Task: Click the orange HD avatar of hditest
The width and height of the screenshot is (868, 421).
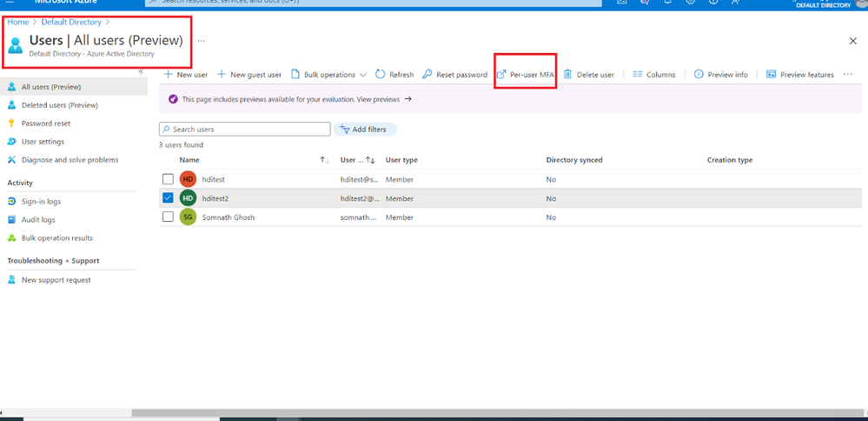Action: [189, 179]
